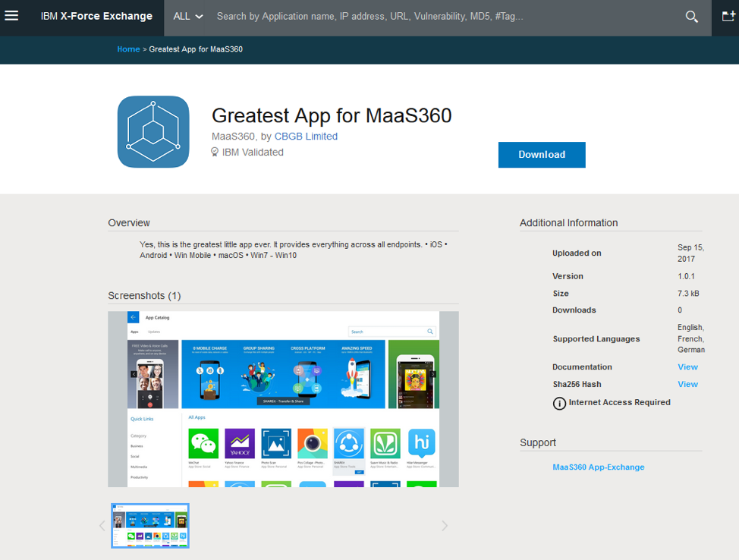Select the screenshot thumbnail below the preview
This screenshot has height=560, width=739.
click(150, 526)
